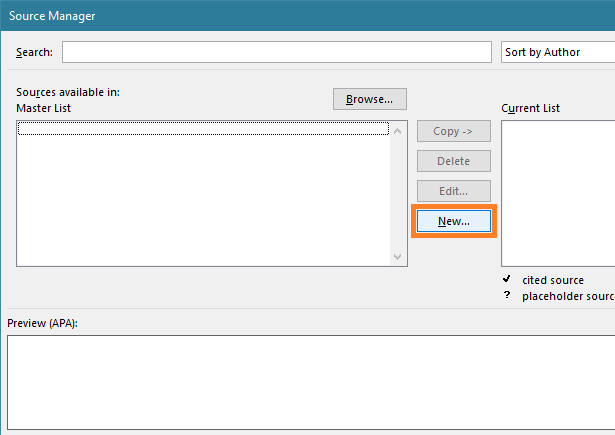This screenshot has height=435, width=615.
Task: Click the New... button
Action: [453, 221]
